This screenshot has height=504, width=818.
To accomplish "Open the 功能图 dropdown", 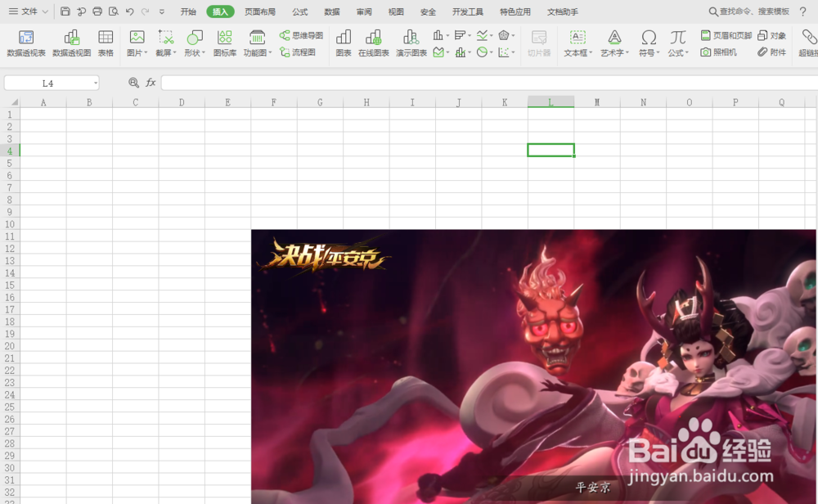I will tap(257, 43).
